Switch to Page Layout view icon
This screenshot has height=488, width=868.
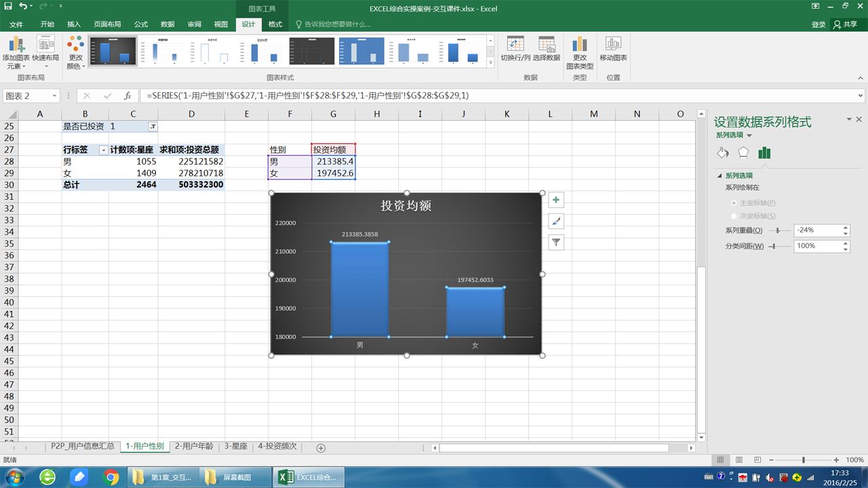tap(739, 460)
